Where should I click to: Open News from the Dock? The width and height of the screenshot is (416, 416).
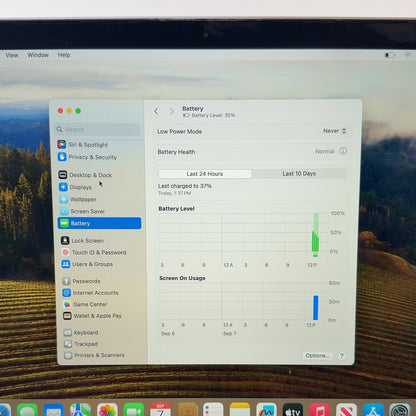(346, 410)
